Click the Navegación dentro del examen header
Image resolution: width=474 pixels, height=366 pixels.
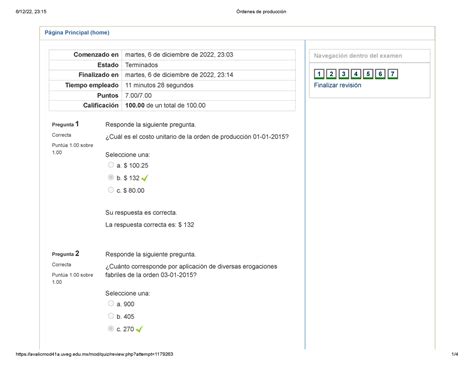(x=358, y=56)
